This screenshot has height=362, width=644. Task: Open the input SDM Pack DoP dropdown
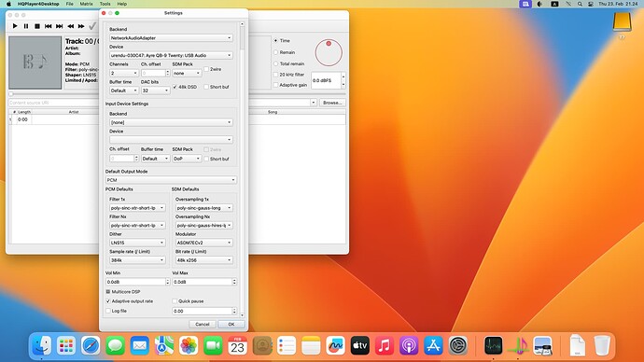187,159
